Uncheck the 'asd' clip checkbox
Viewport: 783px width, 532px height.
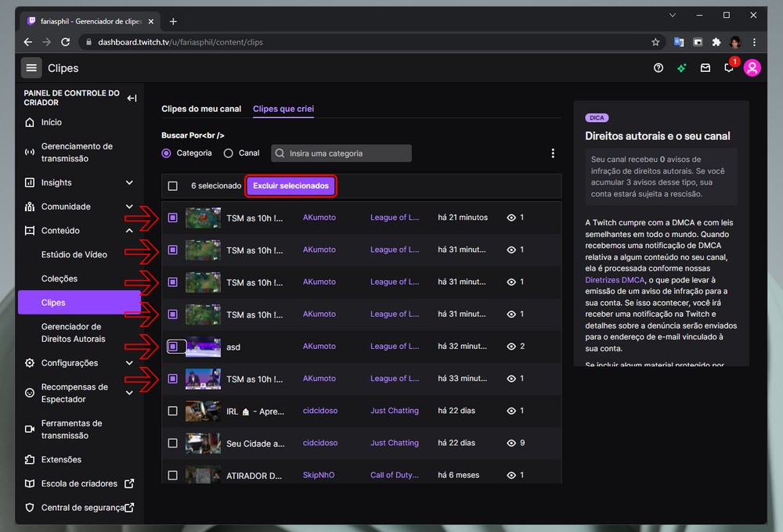(173, 346)
